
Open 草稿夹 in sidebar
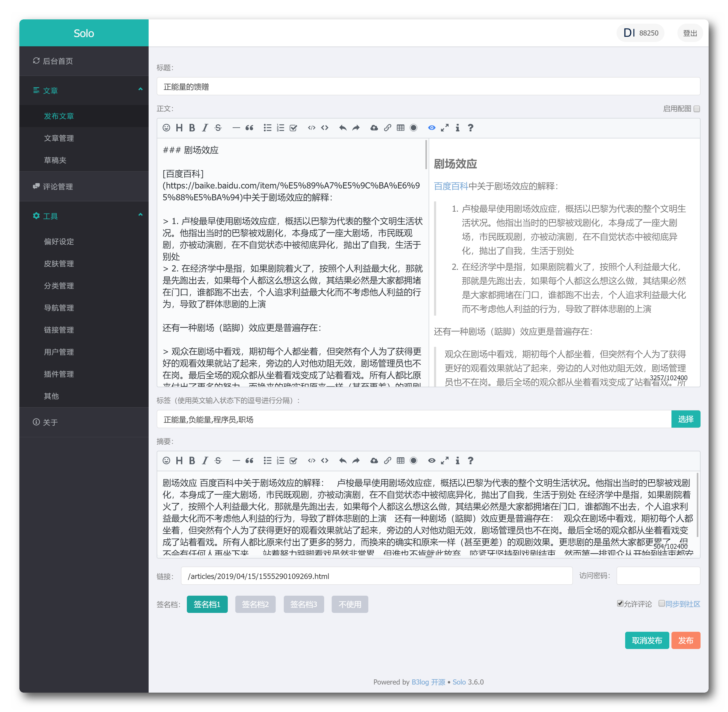coord(84,160)
